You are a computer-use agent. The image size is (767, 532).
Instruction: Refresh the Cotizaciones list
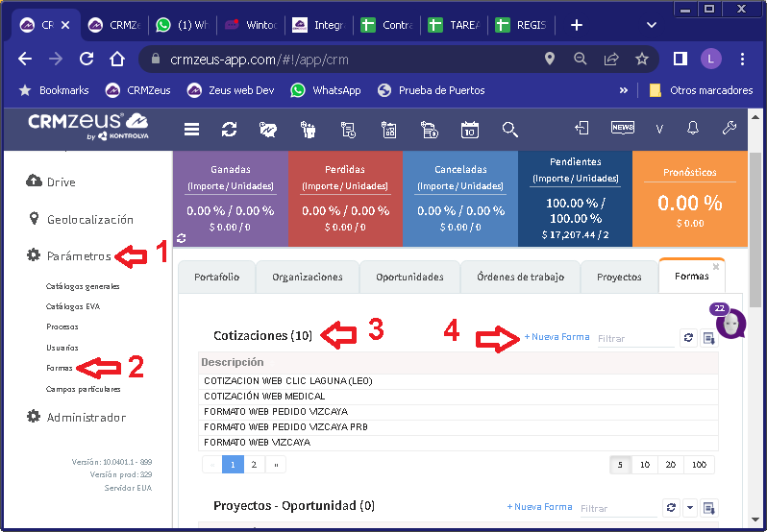688,338
